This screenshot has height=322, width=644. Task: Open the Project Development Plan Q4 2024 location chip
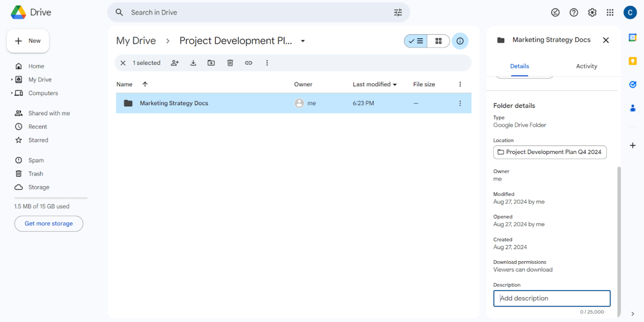click(x=550, y=152)
